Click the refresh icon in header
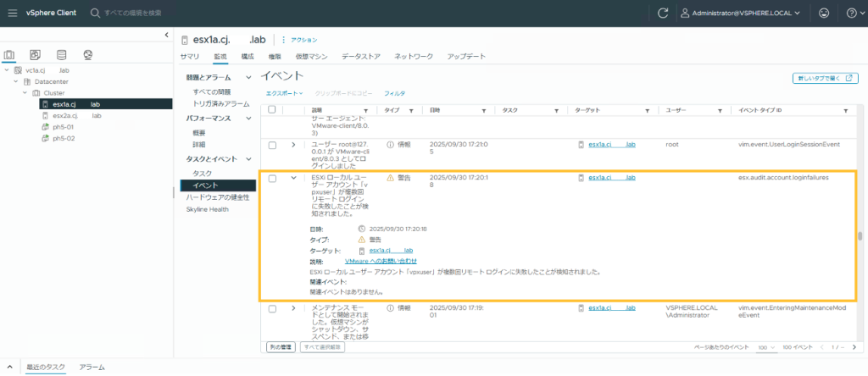This screenshot has width=868, height=376. [x=664, y=14]
